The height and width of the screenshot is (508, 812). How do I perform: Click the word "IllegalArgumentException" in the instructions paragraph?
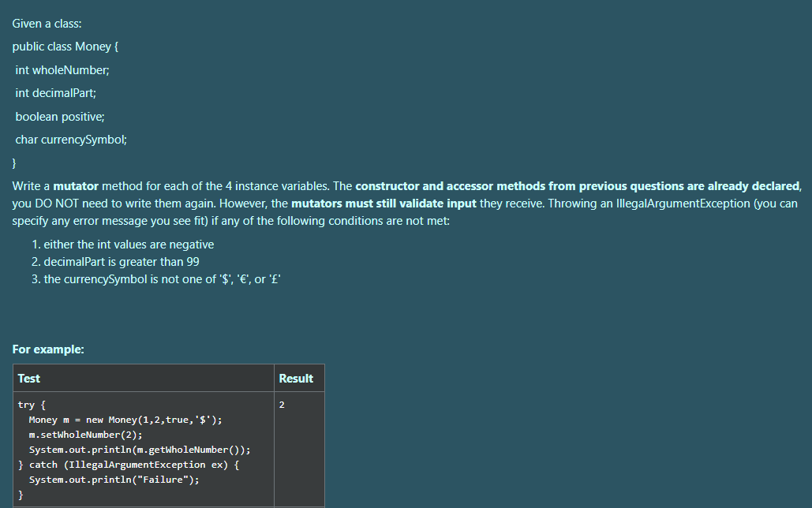[683, 204]
